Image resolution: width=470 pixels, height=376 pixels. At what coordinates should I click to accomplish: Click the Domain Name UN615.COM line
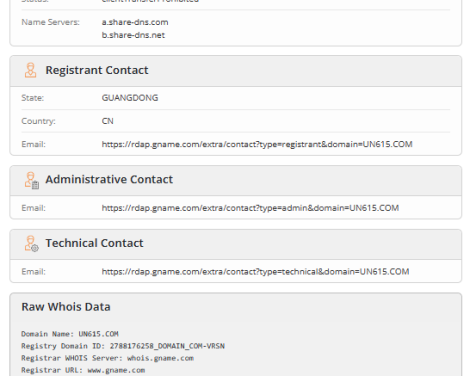pyautogui.click(x=70, y=334)
